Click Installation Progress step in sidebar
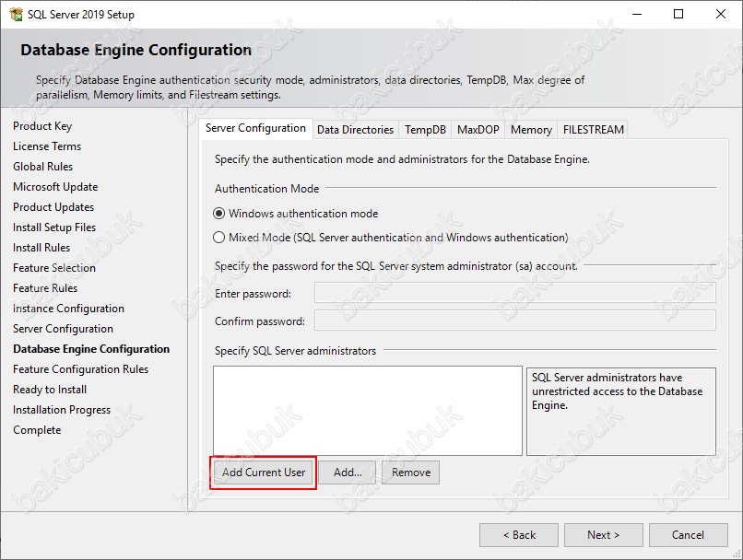This screenshot has width=743, height=560. 62,410
